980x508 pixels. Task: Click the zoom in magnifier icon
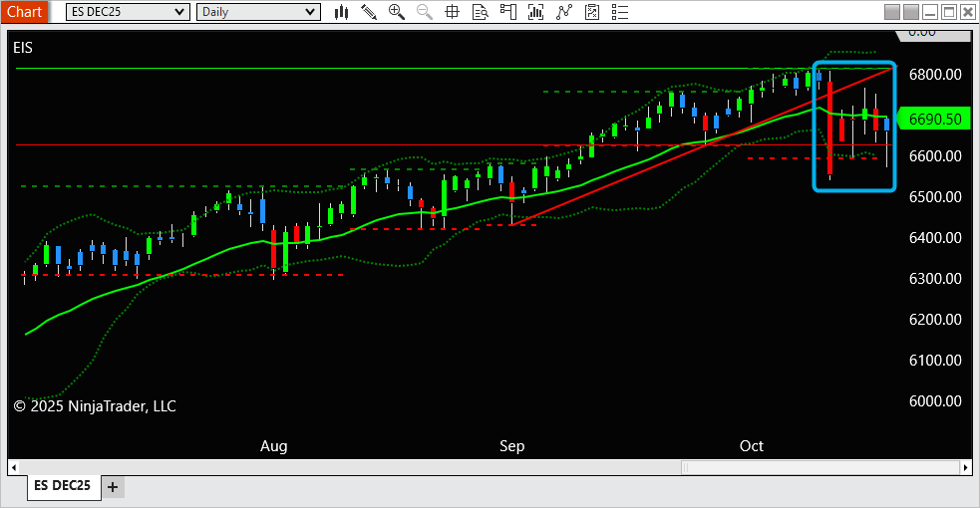396,12
